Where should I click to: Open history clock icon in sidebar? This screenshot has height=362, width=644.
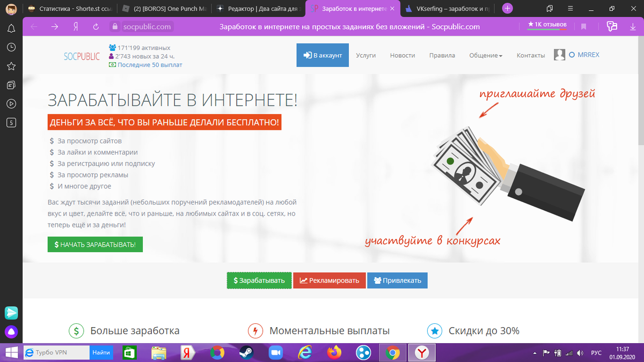(11, 47)
